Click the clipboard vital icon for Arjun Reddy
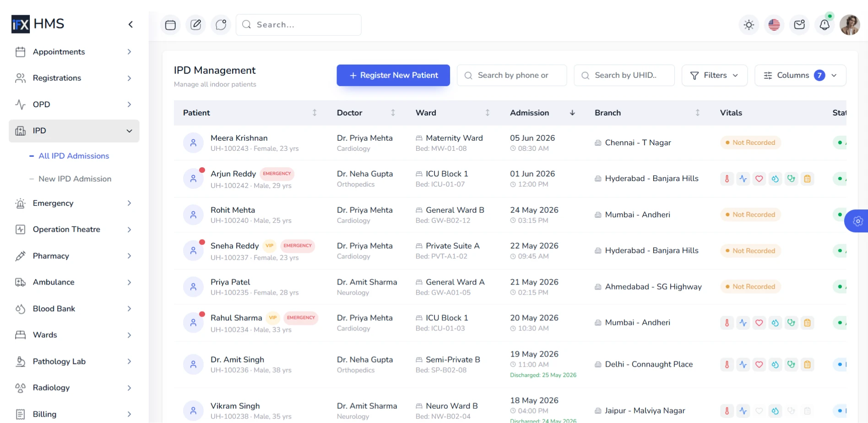The width and height of the screenshot is (868, 423). point(807,179)
